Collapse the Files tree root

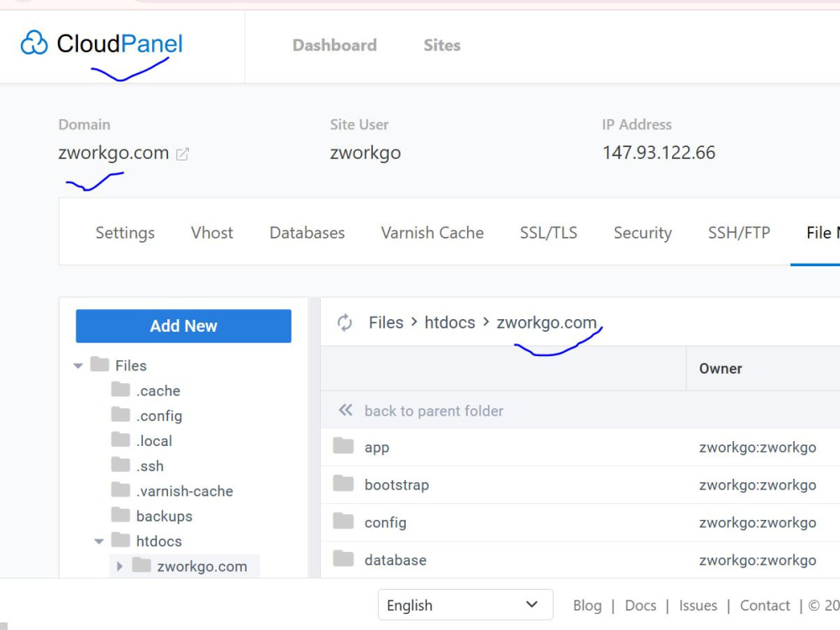(78, 366)
